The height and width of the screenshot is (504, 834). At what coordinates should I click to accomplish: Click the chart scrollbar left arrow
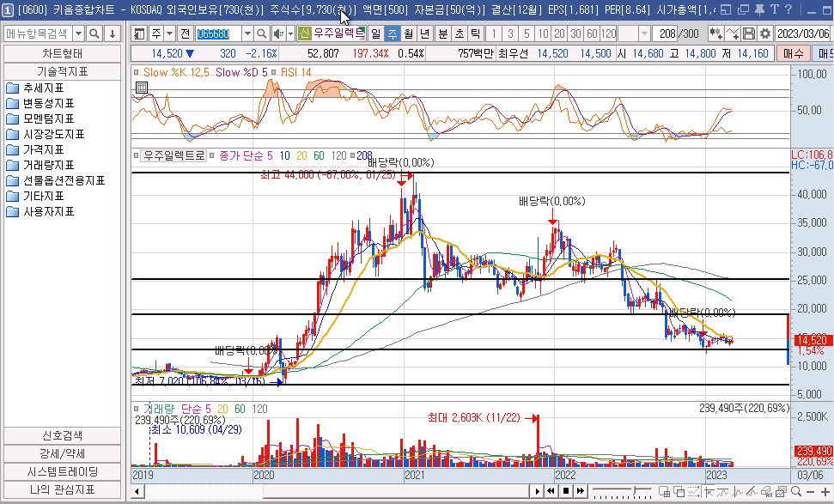tap(137, 491)
